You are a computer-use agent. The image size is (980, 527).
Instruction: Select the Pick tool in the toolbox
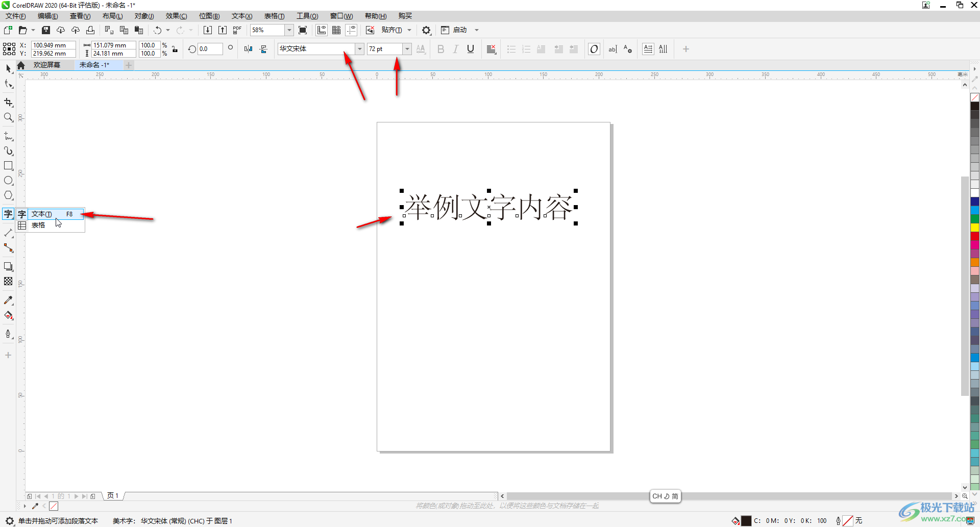[8, 68]
